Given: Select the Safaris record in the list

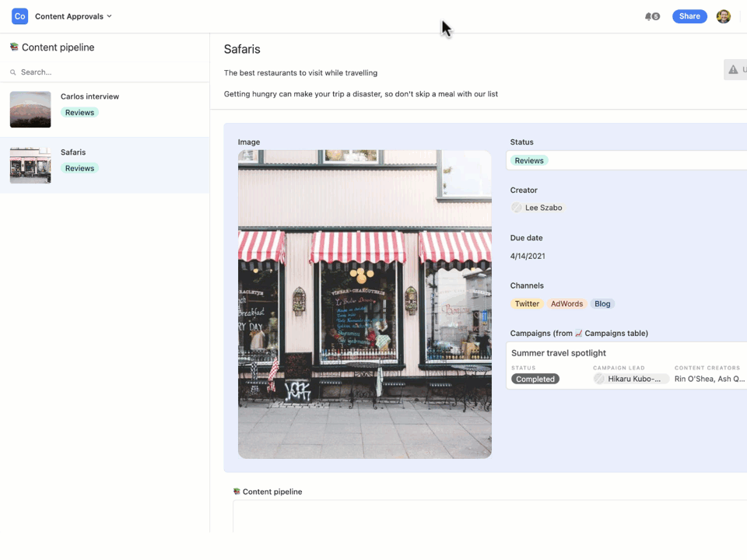Looking at the screenshot, I should click(105, 165).
